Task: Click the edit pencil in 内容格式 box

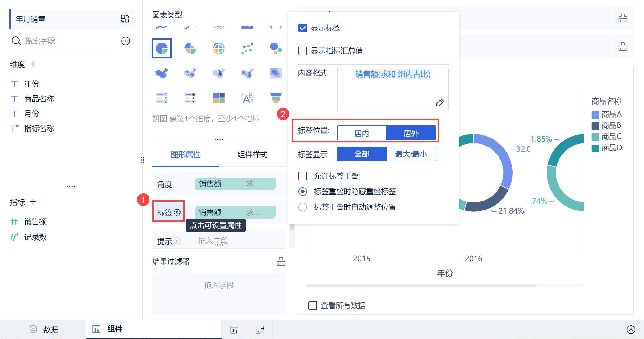Action: point(440,103)
